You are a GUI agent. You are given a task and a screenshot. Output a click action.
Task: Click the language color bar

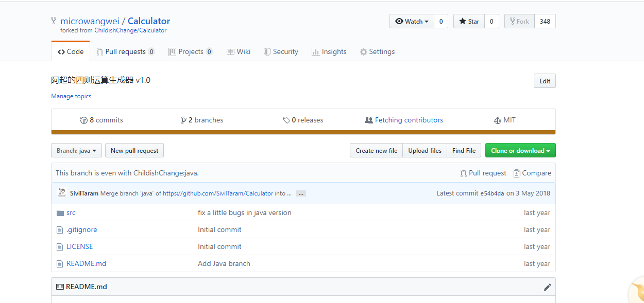coord(303,133)
